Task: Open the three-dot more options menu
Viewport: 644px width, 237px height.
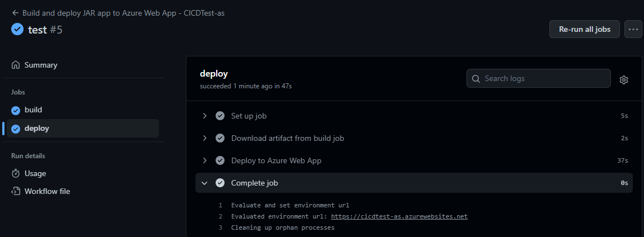Action: [633, 29]
